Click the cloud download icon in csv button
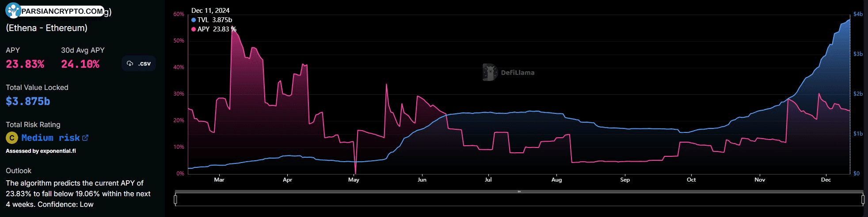Viewport: 868px width, 217px height. (x=130, y=63)
